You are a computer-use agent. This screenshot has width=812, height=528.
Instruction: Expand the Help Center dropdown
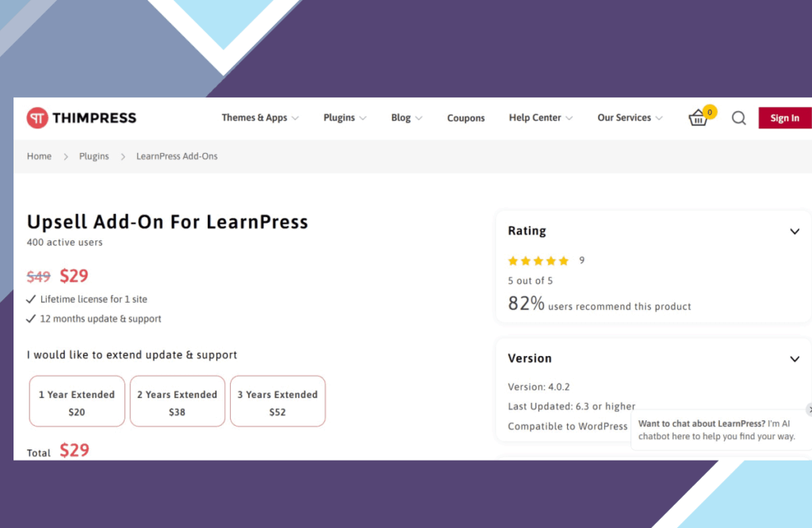pos(540,118)
